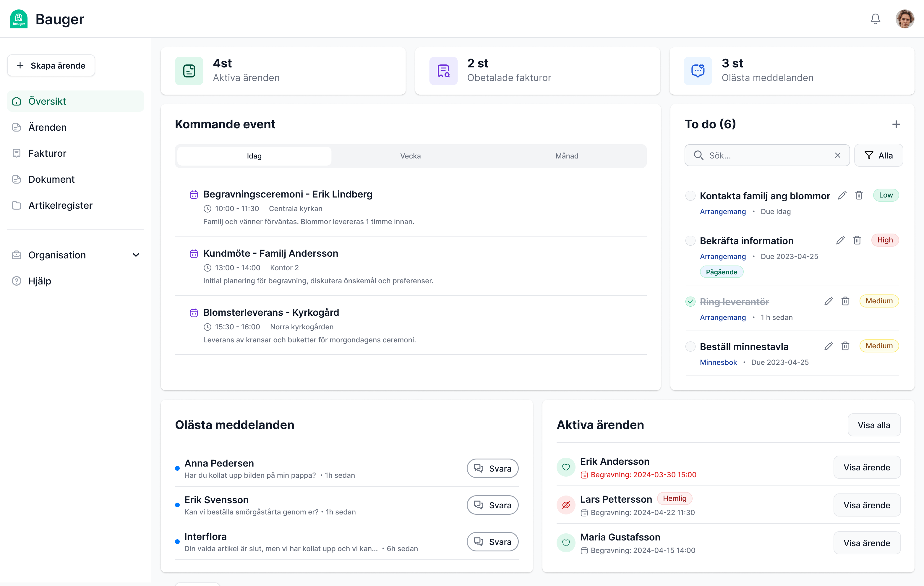
Task: Edit the Bekräfta information task
Action: click(x=840, y=240)
